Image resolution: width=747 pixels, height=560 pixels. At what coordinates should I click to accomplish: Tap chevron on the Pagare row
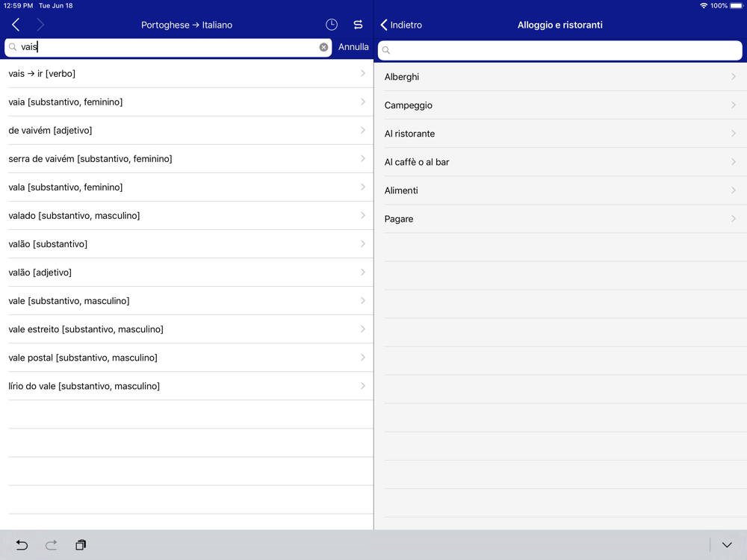(734, 219)
